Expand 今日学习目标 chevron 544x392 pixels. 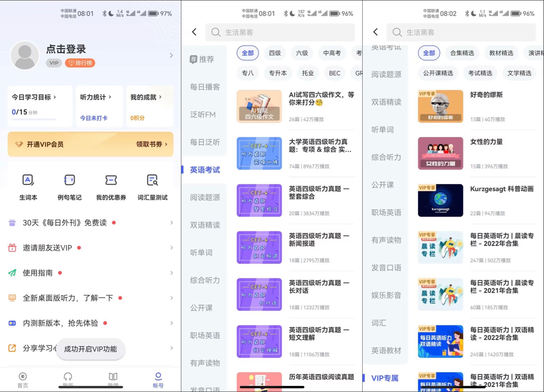click(x=55, y=97)
